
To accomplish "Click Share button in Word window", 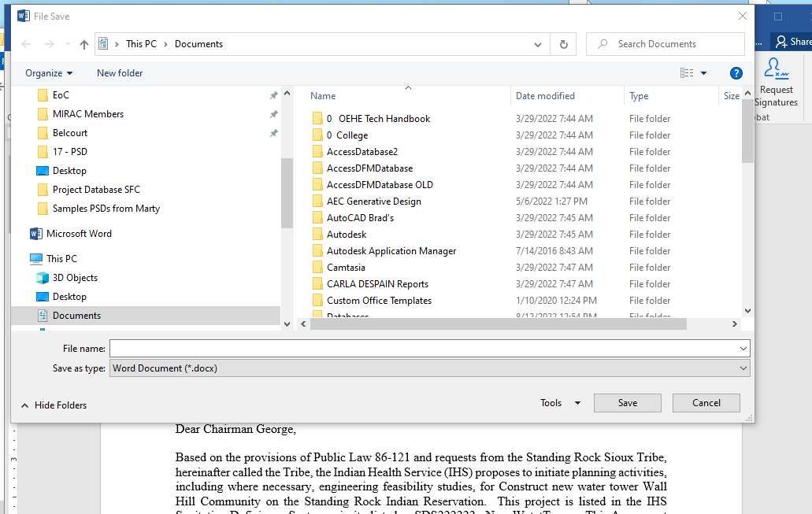I will click(793, 42).
